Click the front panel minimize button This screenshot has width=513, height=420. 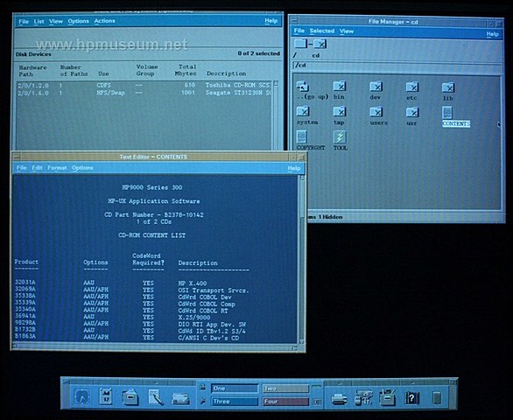tap(453, 382)
